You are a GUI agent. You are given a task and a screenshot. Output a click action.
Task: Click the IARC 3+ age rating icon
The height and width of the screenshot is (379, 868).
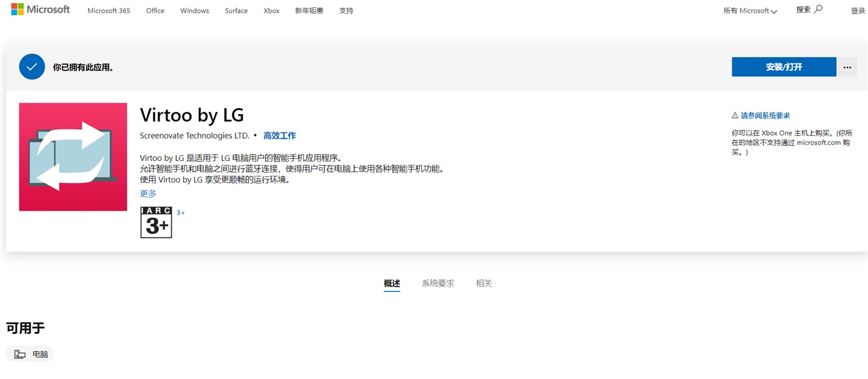pyautogui.click(x=156, y=222)
